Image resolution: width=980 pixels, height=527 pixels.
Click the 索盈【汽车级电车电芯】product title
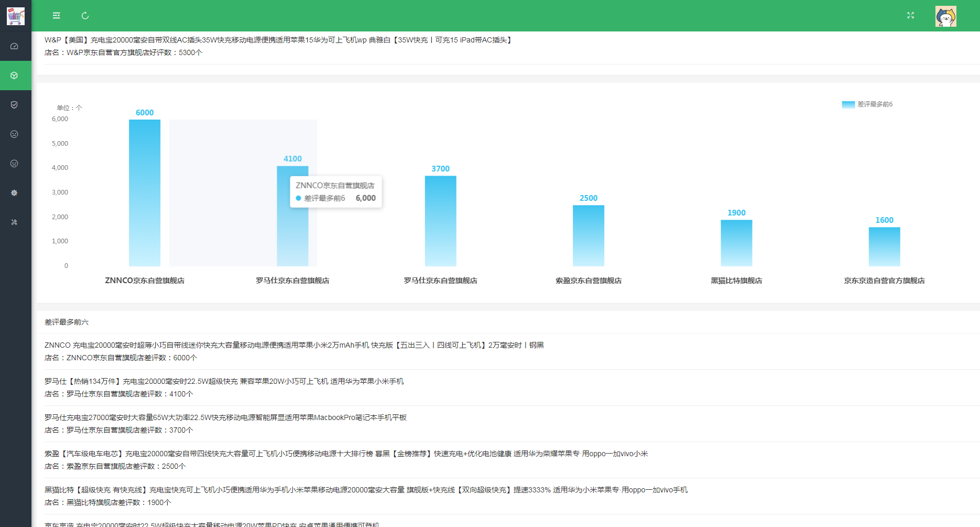tap(346, 454)
